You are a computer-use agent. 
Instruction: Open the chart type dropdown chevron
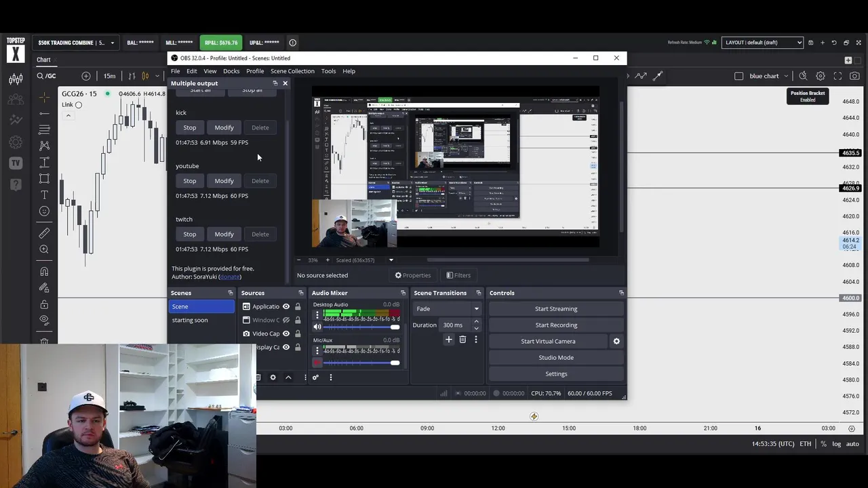pyautogui.click(x=157, y=76)
